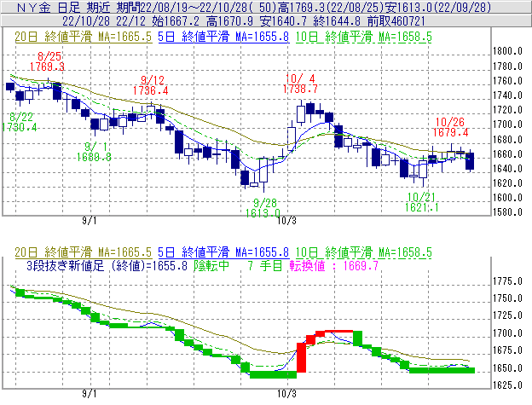Click the lower chart's 5日 終値平滑 MA=1655.8 legend
Viewport: 532px width, 405px height.
(223, 252)
